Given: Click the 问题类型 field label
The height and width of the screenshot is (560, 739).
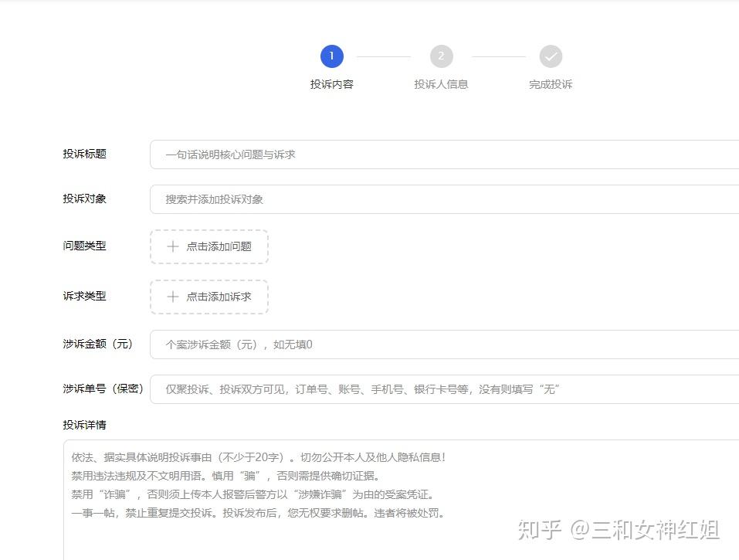Looking at the screenshot, I should click(85, 246).
